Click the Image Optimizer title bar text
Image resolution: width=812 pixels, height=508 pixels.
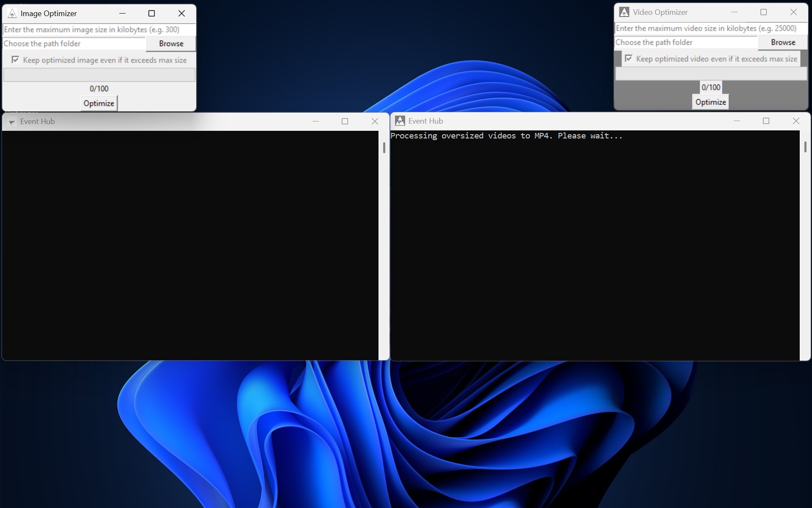pos(49,14)
